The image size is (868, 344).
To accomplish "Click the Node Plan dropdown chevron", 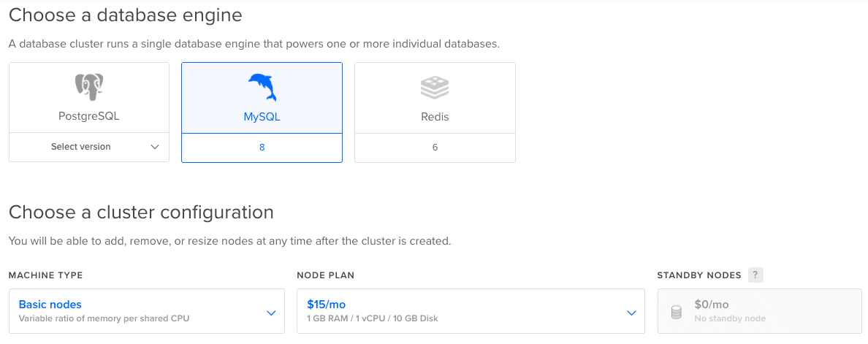I will click(631, 313).
